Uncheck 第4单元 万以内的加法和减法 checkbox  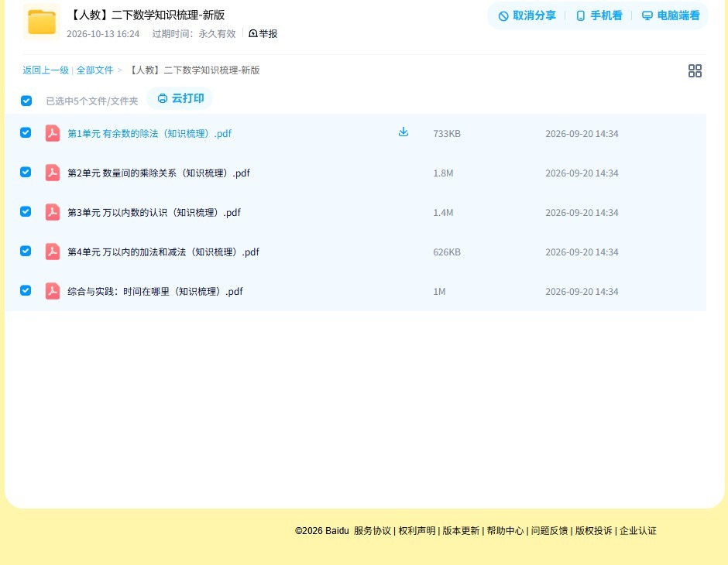click(26, 251)
